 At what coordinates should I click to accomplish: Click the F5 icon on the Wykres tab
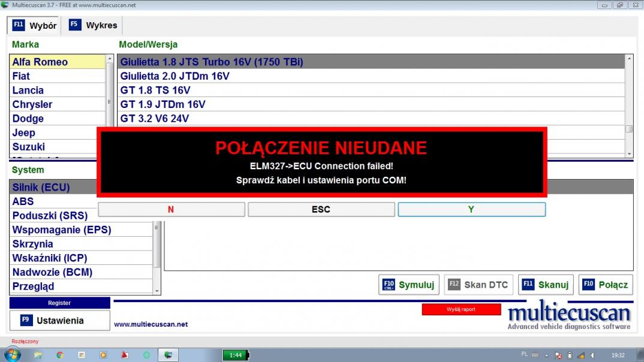click(75, 25)
